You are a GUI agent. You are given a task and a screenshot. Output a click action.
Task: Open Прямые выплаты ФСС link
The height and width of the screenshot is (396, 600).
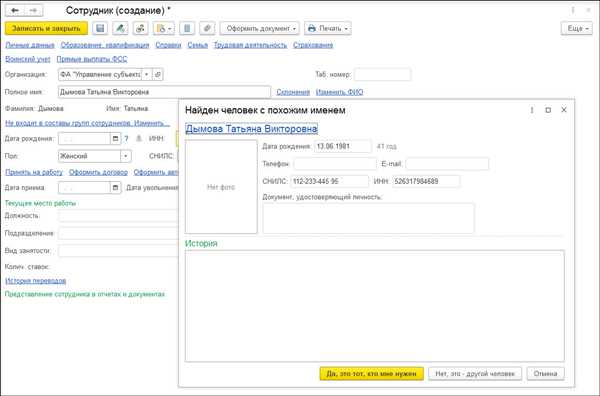tap(92, 59)
